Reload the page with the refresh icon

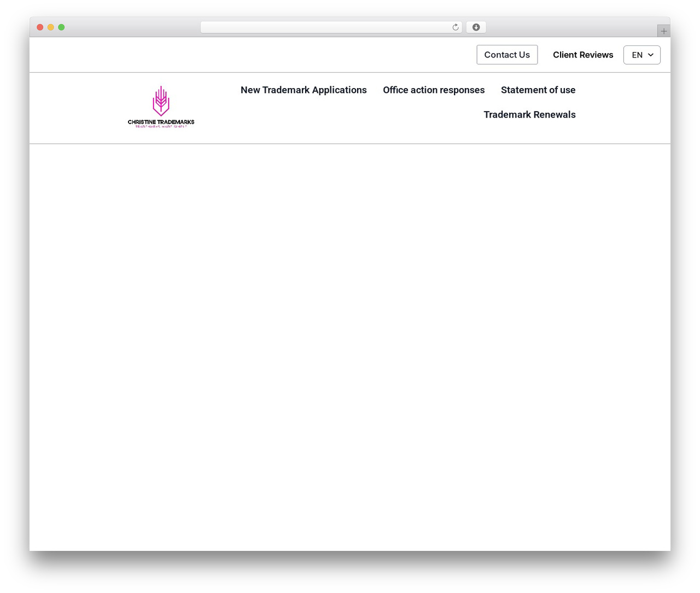pos(455,27)
